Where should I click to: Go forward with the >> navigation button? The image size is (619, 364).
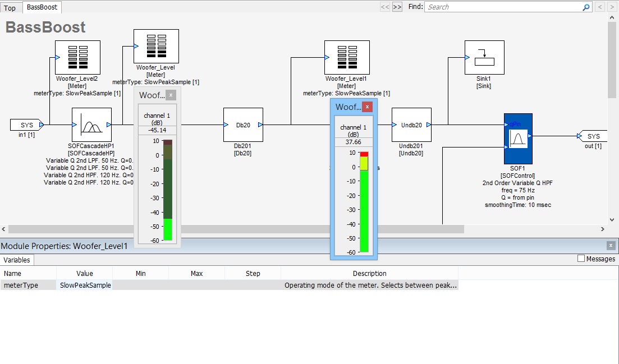click(397, 7)
